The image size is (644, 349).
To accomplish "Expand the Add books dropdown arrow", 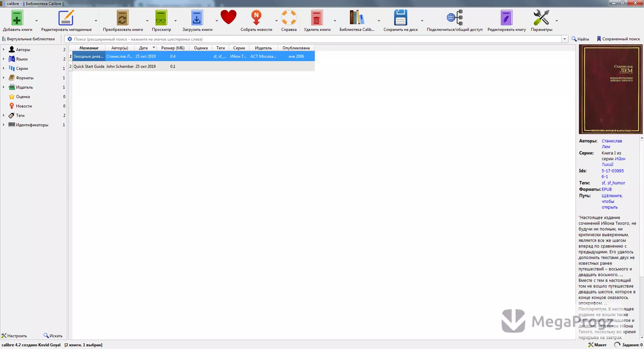I will tap(37, 21).
